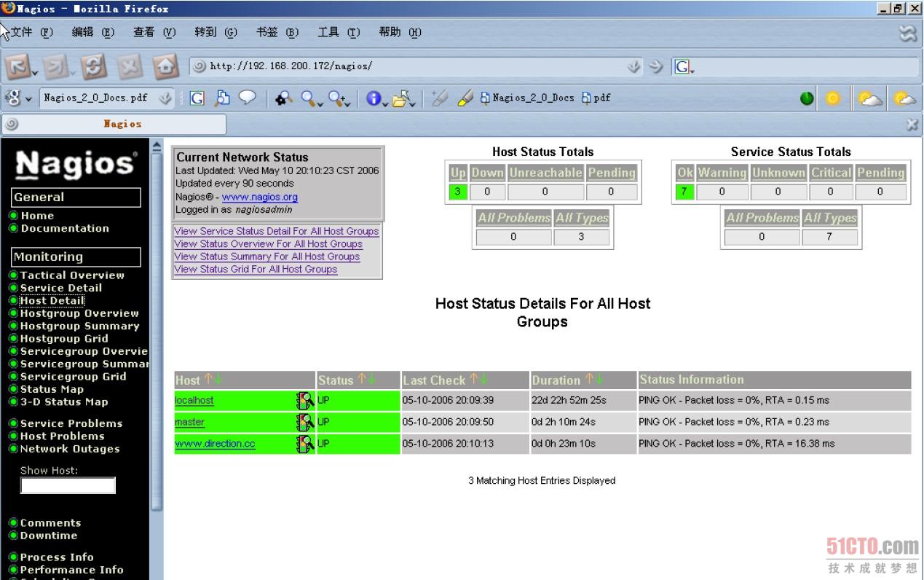924x580 pixels.
Task: Open the 文件 (File) menu
Action: [33, 32]
